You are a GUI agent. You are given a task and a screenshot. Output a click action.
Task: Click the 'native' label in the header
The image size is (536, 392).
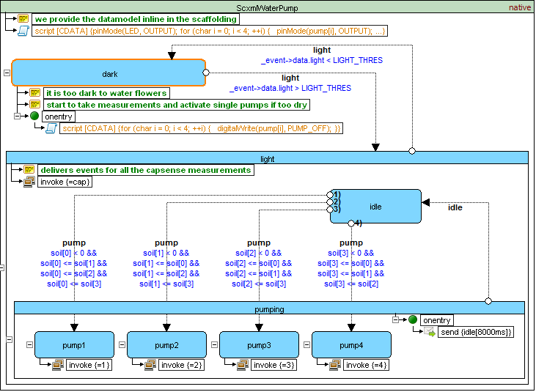click(x=519, y=7)
